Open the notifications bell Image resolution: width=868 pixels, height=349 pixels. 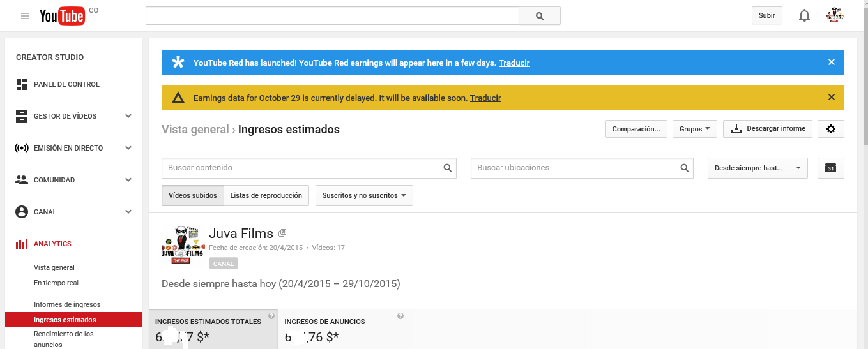(x=804, y=16)
